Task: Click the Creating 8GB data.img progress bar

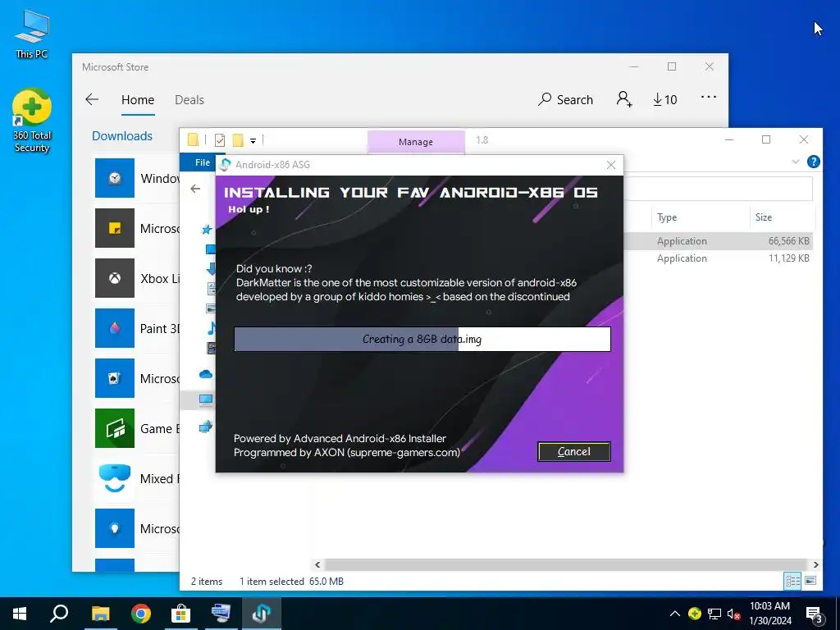Action: (422, 339)
